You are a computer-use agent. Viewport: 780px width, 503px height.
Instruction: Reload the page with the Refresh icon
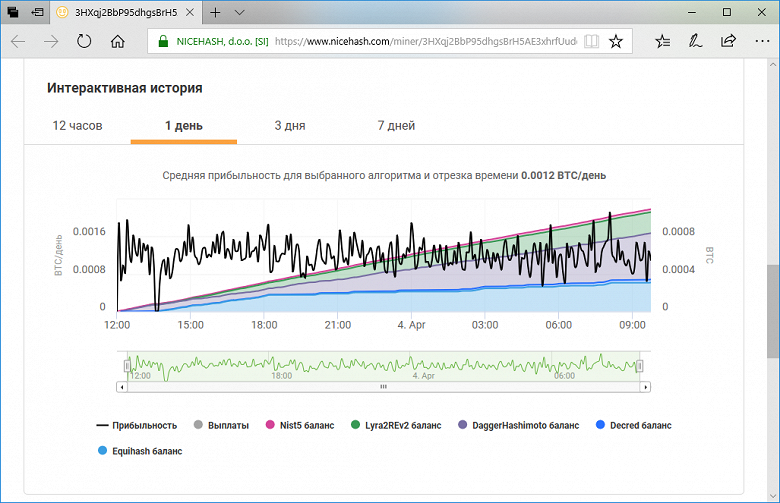[84, 41]
